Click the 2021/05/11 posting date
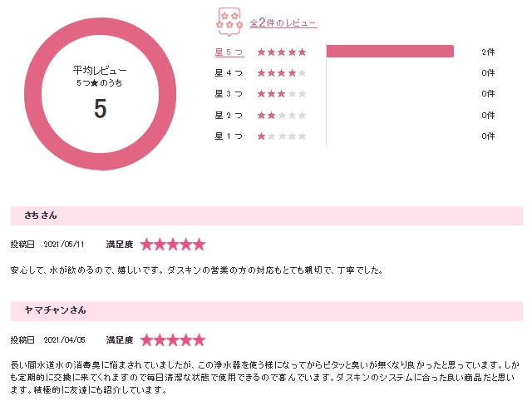Screen dimensions: 532x411 (64, 245)
